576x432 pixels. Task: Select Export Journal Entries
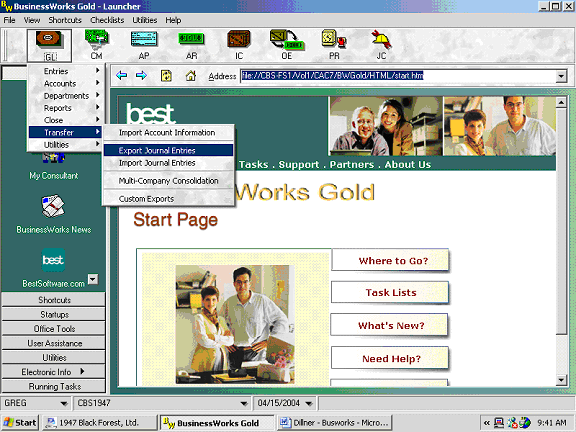[168, 150]
